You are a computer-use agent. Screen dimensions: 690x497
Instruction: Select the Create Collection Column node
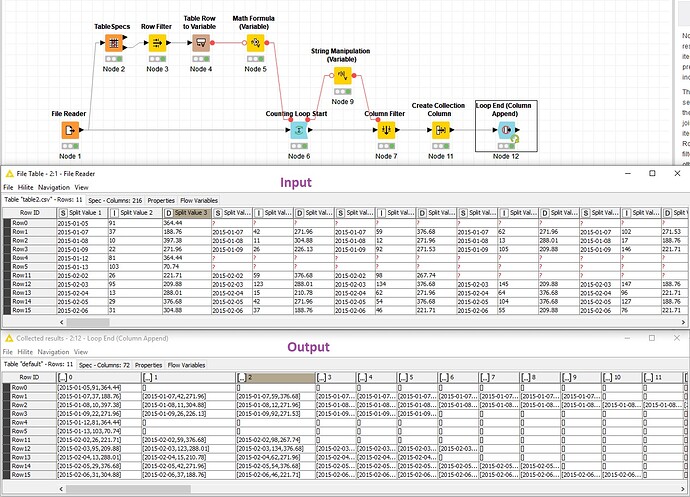(440, 130)
